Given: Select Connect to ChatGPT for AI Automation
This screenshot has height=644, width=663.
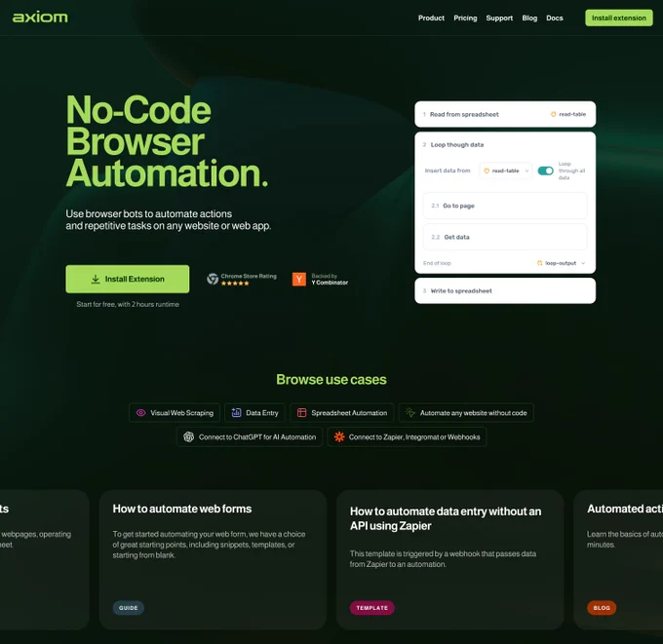Looking at the screenshot, I should pos(250,436).
